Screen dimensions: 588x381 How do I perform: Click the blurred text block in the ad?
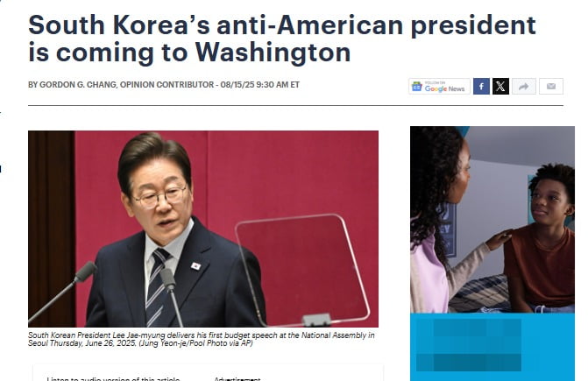click(468, 345)
